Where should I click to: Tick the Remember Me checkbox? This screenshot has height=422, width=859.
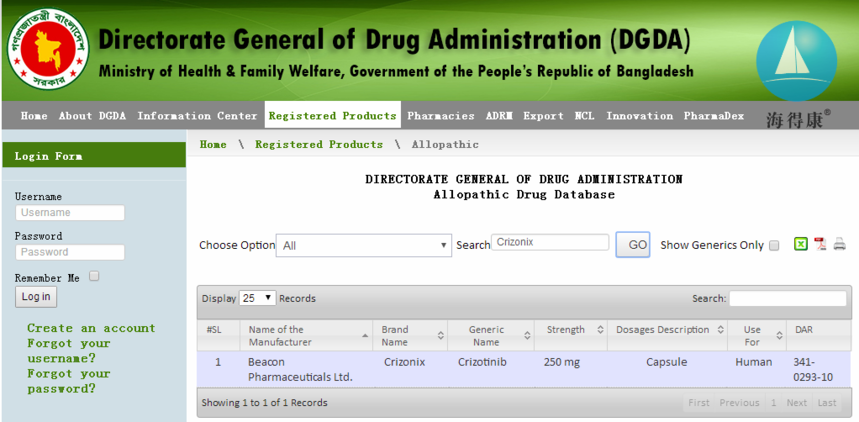pos(94,276)
